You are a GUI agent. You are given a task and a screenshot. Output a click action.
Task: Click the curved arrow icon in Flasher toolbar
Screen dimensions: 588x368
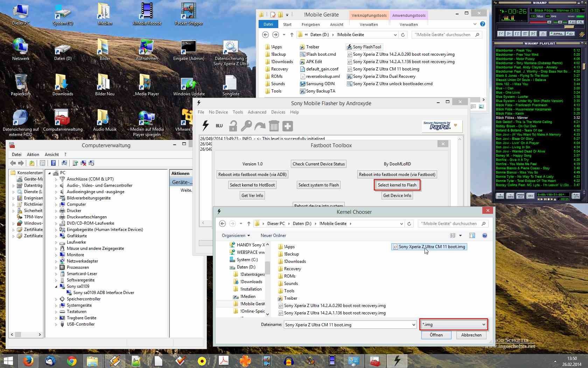(x=260, y=126)
